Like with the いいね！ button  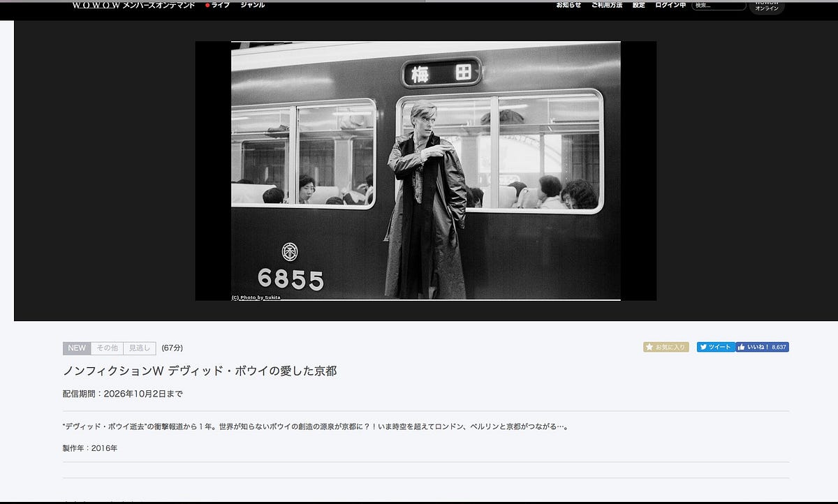[762, 347]
